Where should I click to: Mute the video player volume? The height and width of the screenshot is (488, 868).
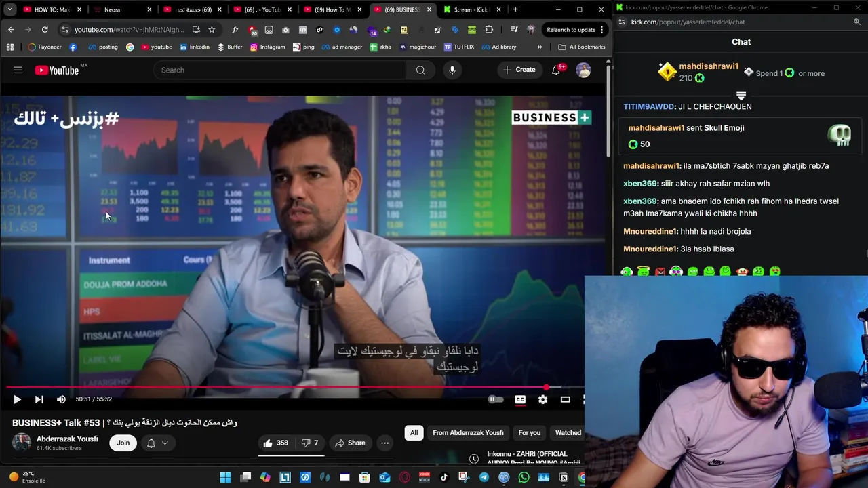(x=61, y=399)
